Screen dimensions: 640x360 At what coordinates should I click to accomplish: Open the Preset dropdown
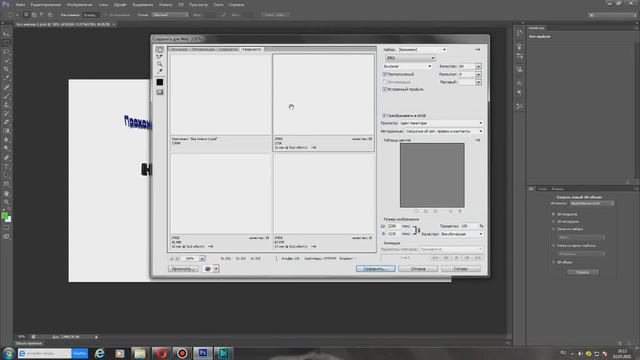(x=422, y=49)
